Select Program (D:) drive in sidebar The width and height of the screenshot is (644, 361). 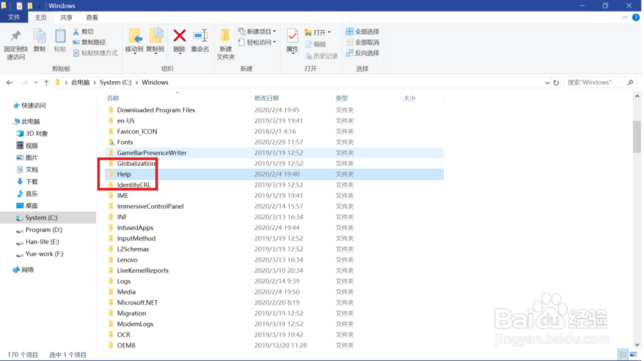[39, 230]
